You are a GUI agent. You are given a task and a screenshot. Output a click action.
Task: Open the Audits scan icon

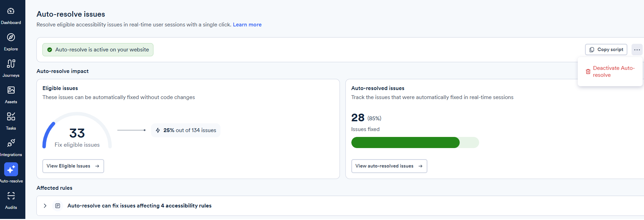(11, 196)
